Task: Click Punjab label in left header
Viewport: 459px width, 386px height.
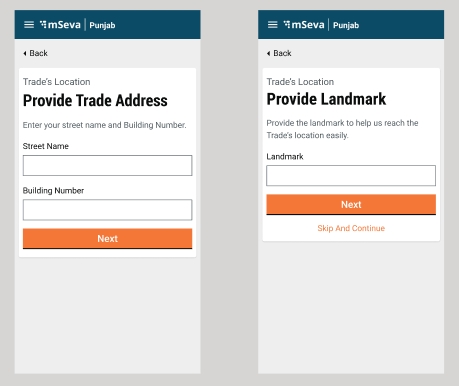Action: (x=102, y=25)
